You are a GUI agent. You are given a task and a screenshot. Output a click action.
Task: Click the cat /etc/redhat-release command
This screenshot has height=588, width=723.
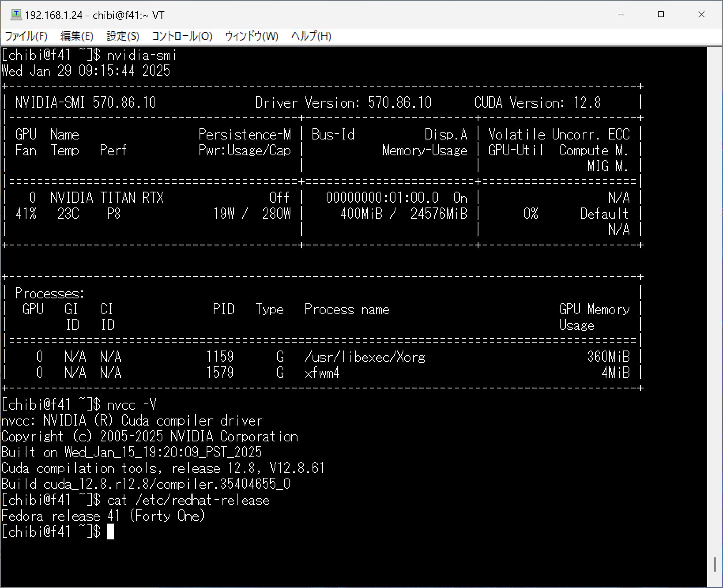click(188, 500)
